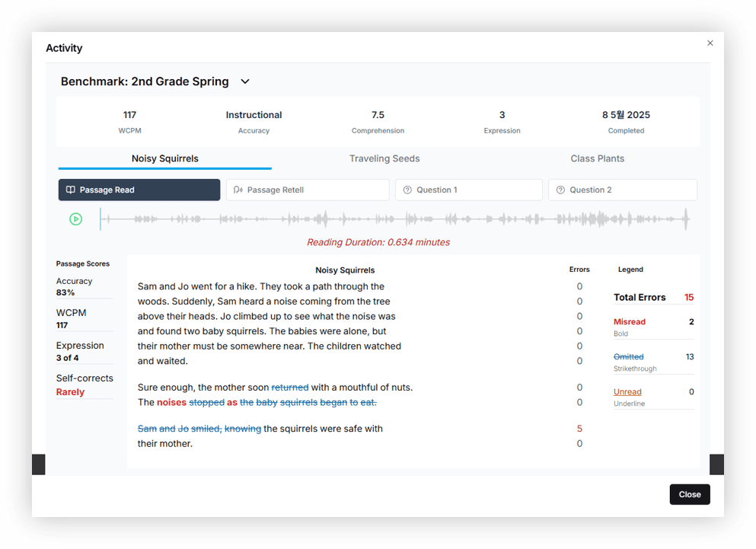The width and height of the screenshot is (756, 549).
Task: Switch to the Class Plants tab
Action: tap(597, 158)
